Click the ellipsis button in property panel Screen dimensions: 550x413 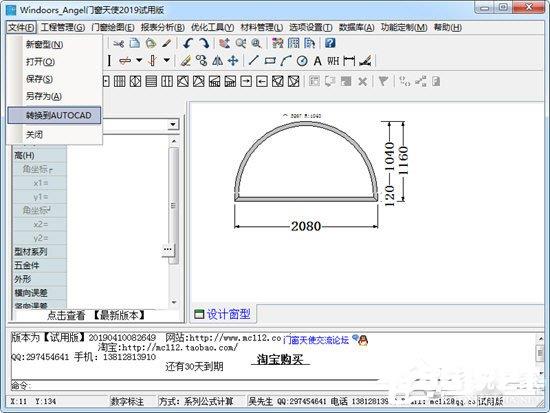[x=168, y=249]
